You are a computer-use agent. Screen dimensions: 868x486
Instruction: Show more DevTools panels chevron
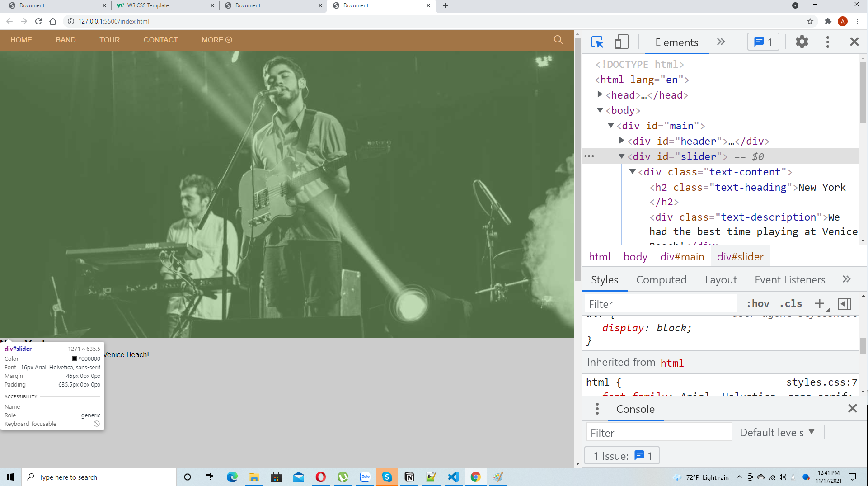[x=721, y=42]
